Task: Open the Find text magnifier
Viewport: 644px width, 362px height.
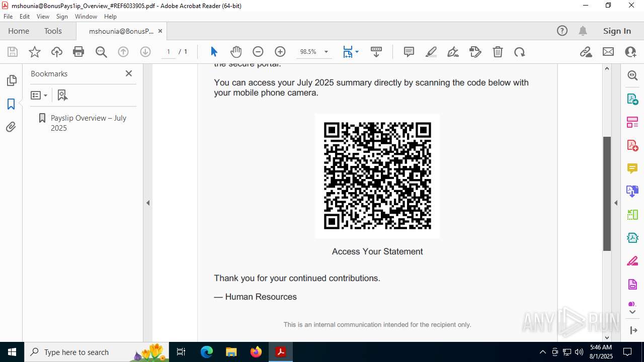Action: click(101, 52)
